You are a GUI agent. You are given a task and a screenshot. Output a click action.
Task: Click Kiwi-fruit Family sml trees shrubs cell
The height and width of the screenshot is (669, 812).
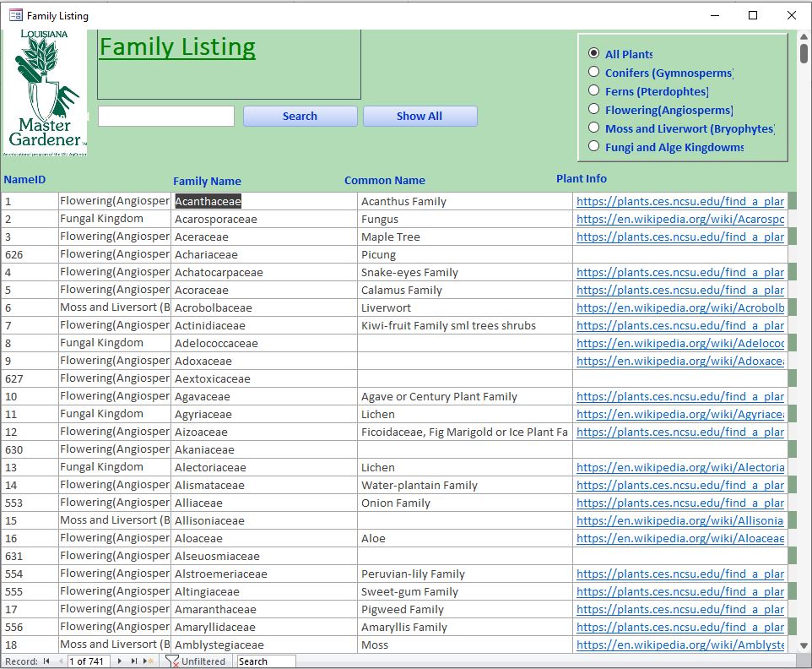(x=464, y=325)
